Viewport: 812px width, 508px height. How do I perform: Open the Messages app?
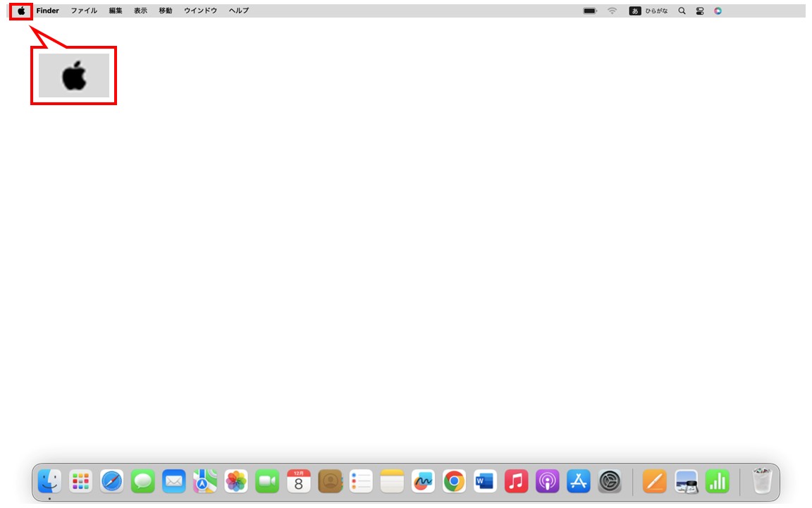(142, 482)
